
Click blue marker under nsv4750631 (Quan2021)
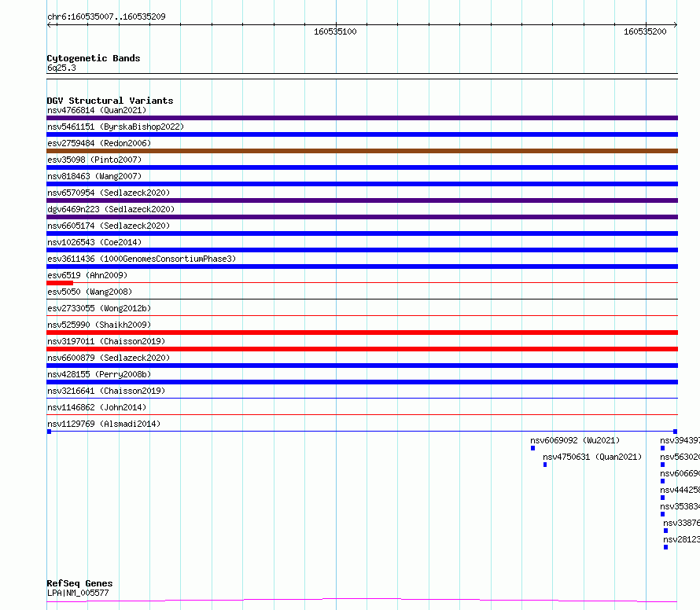pyautogui.click(x=545, y=465)
